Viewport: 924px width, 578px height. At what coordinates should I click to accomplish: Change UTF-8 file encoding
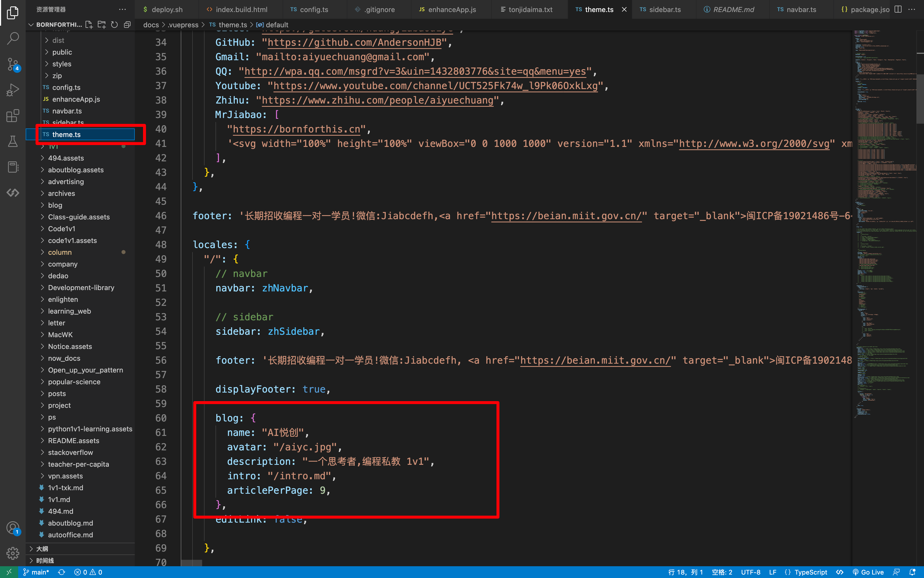click(751, 572)
